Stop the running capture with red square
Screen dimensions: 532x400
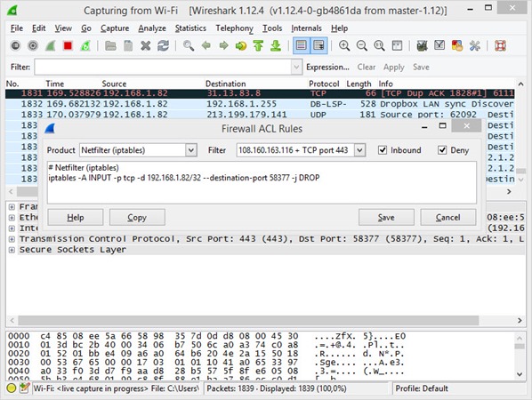tap(68, 45)
